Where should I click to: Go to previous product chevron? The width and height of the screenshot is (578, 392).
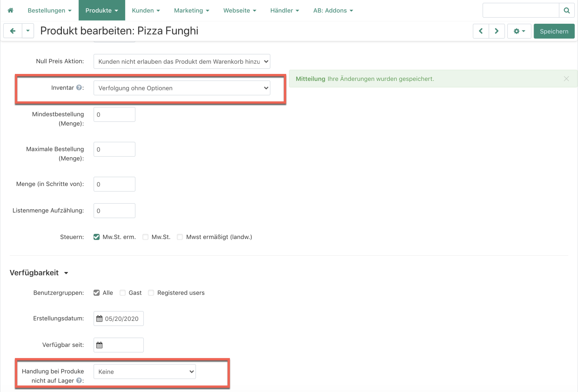[481, 31]
